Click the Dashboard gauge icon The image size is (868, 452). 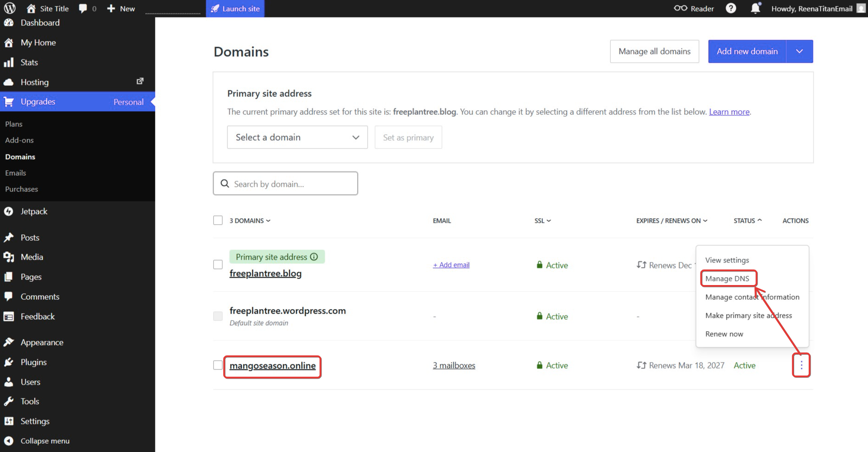click(9, 23)
